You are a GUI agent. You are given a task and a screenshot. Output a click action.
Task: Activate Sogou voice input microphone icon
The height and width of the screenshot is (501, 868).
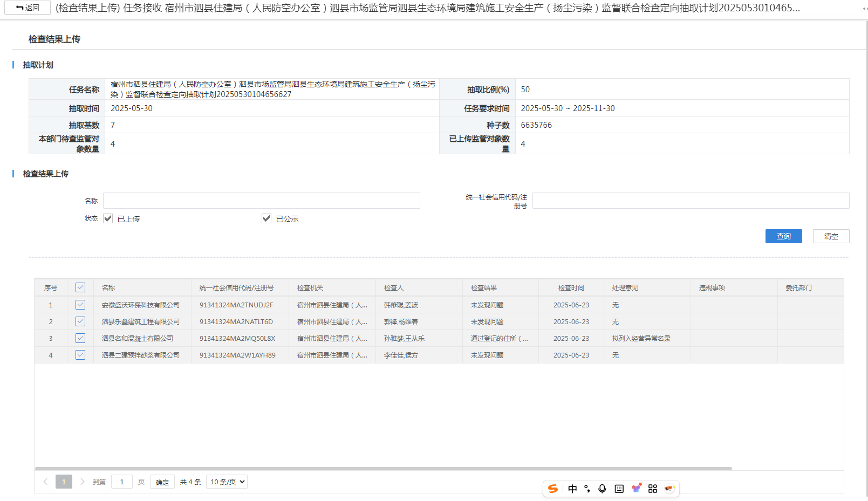(602, 489)
